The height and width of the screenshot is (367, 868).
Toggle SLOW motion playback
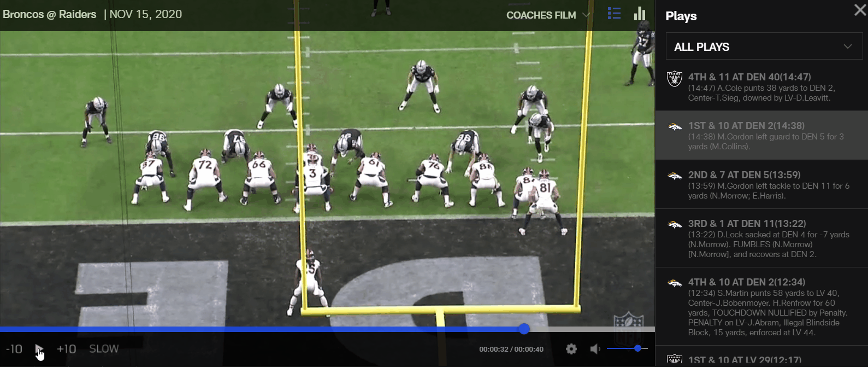[x=104, y=349]
